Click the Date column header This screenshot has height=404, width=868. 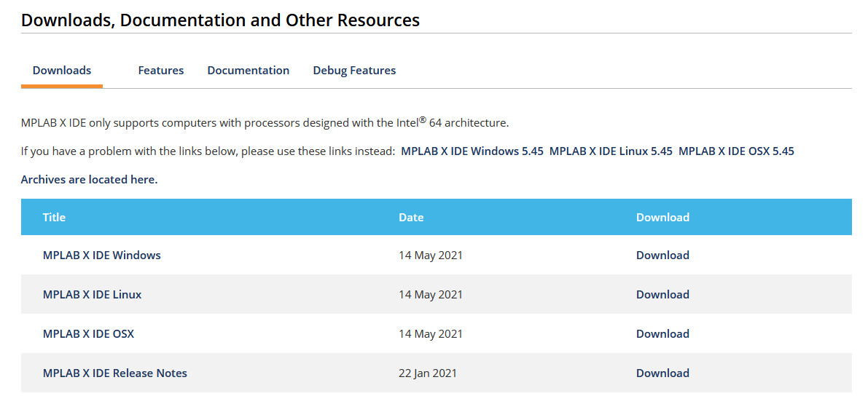(x=411, y=217)
